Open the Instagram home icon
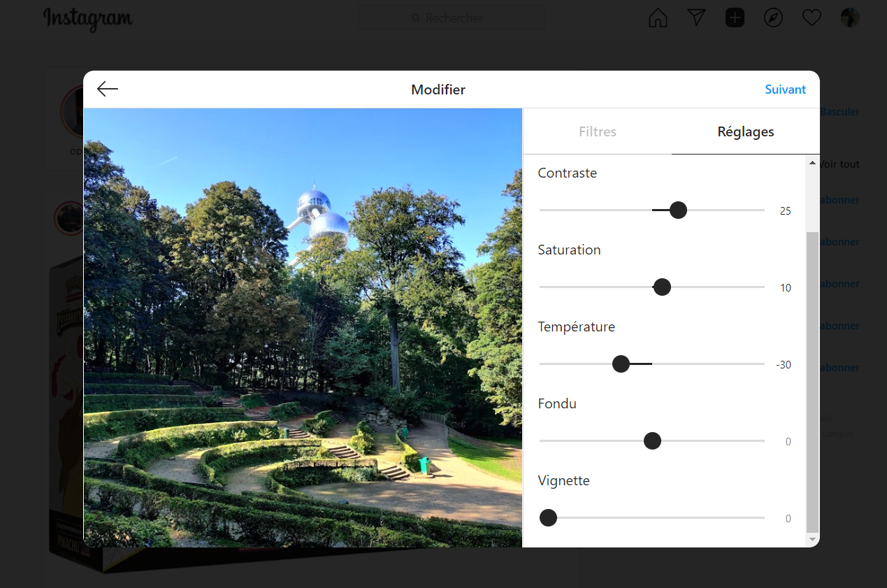 658,18
